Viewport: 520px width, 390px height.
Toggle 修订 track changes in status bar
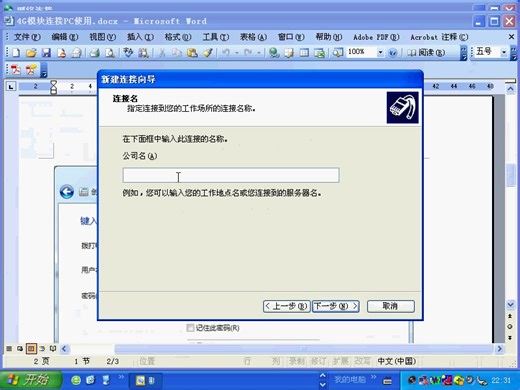point(318,361)
